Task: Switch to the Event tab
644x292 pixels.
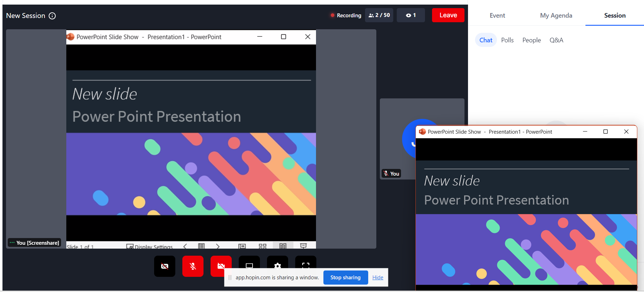Action: point(497,16)
